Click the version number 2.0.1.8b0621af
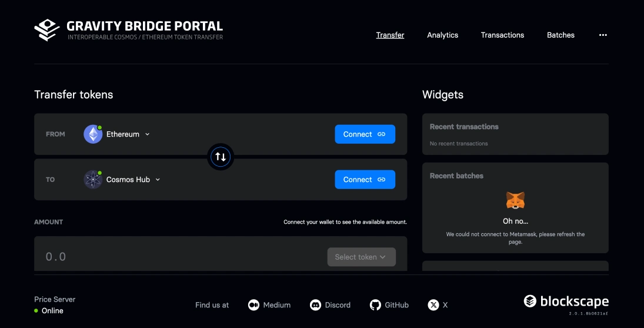644x328 pixels. pyautogui.click(x=588, y=314)
